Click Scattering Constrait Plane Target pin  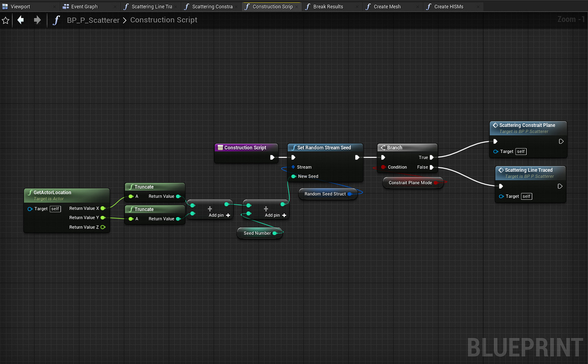pyautogui.click(x=496, y=152)
